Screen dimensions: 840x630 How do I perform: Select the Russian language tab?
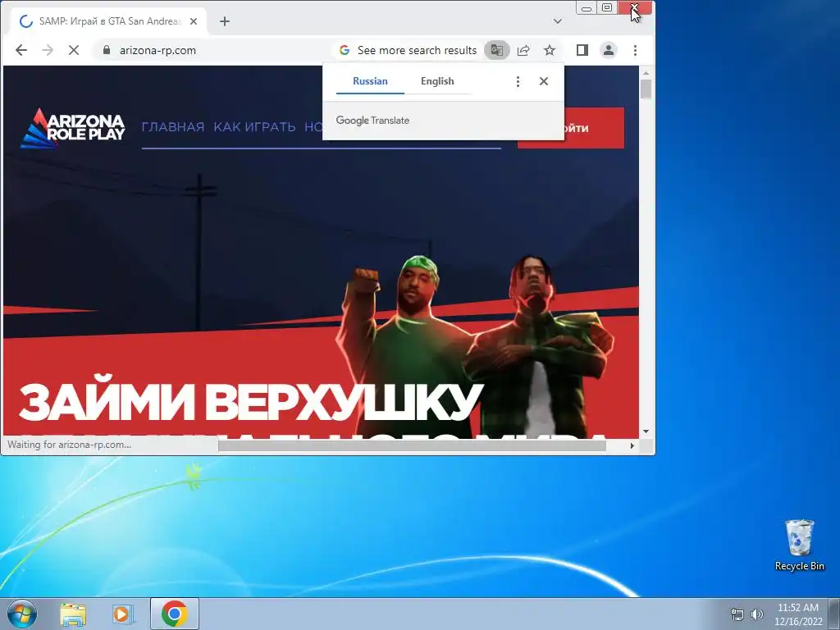(x=370, y=81)
